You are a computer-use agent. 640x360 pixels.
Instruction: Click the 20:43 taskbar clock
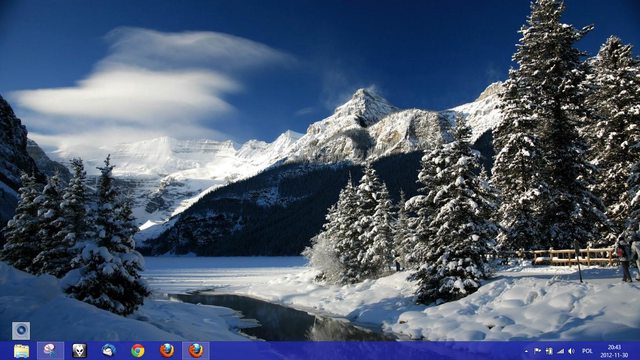tap(614, 347)
